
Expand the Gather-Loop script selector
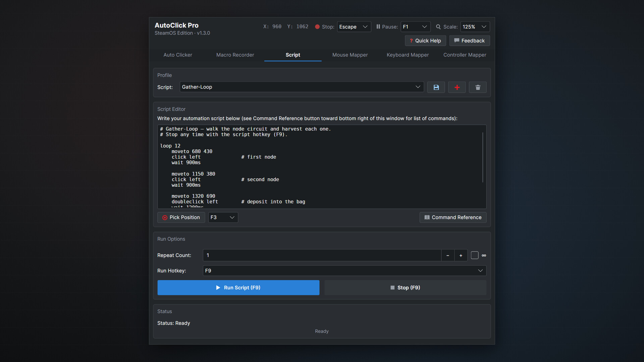pyautogui.click(x=302, y=87)
